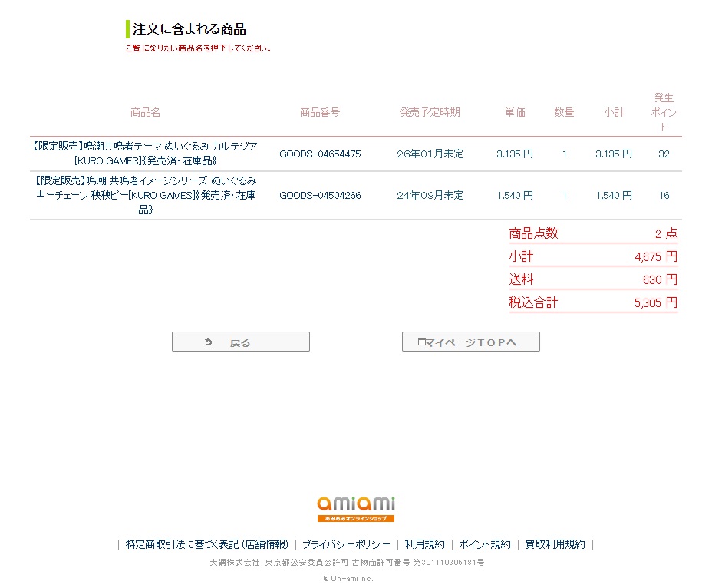Click the 税込合計 5,305 円 total row
712x588 pixels.
(x=593, y=302)
